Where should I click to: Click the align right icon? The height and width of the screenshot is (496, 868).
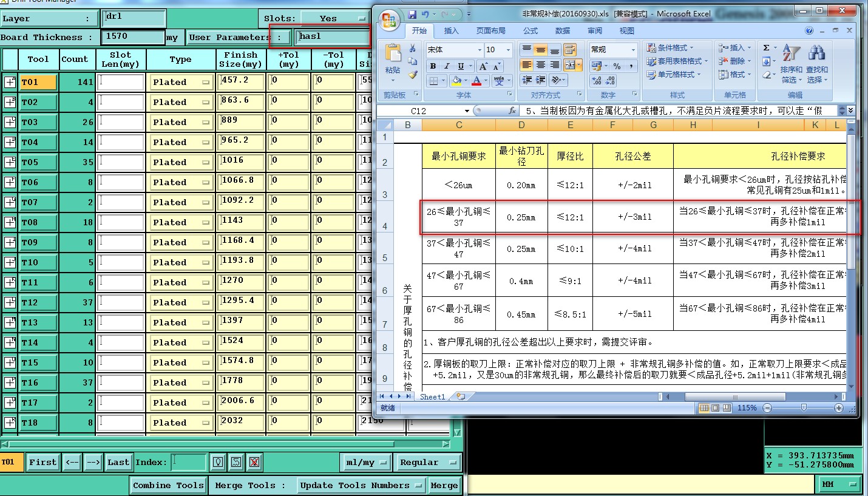pos(554,65)
